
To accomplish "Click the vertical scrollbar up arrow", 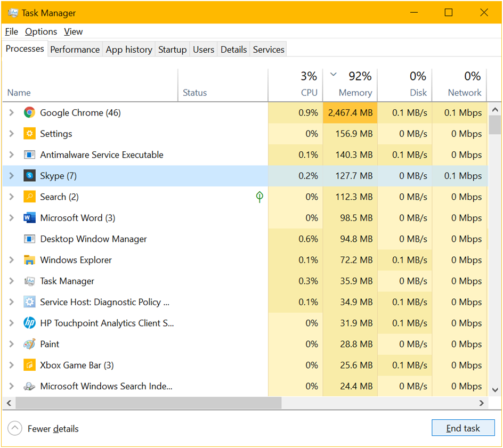I will (x=495, y=110).
